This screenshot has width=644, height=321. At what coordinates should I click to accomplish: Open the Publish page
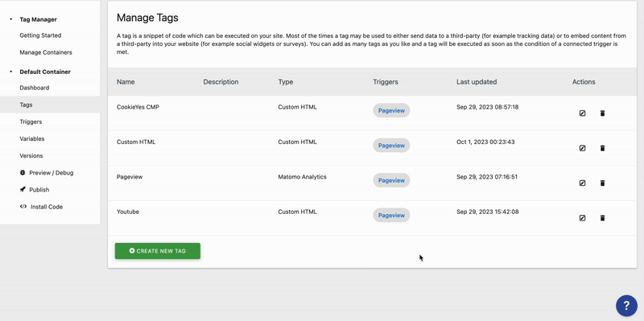[39, 190]
